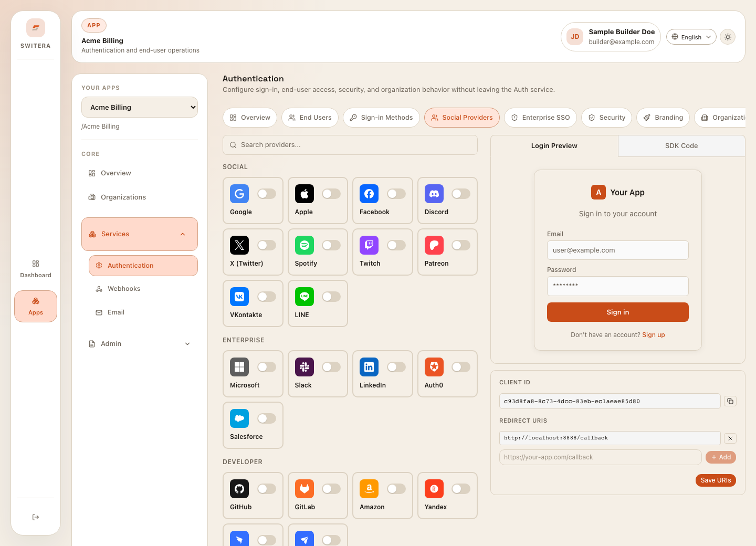
Task: Open the Branding tab
Action: [663, 118]
